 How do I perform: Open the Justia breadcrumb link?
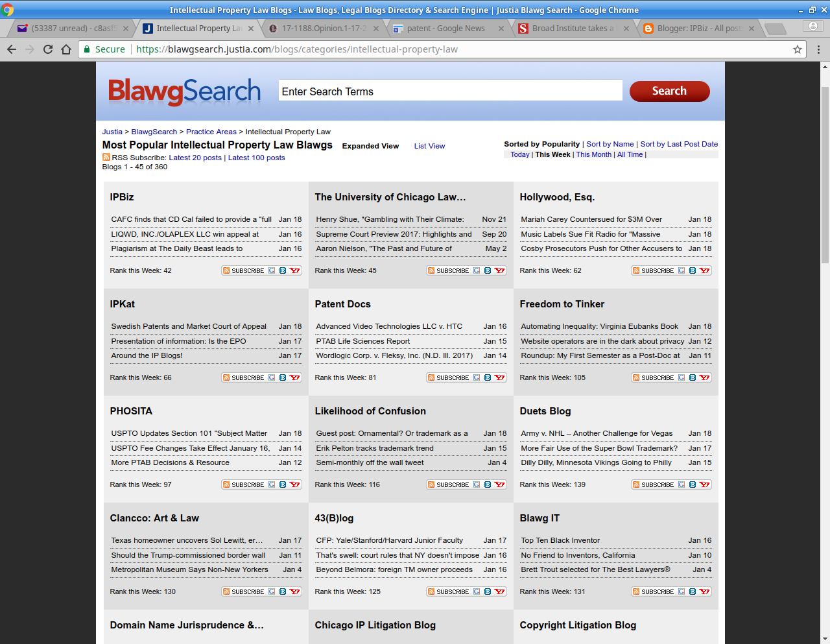click(x=112, y=132)
